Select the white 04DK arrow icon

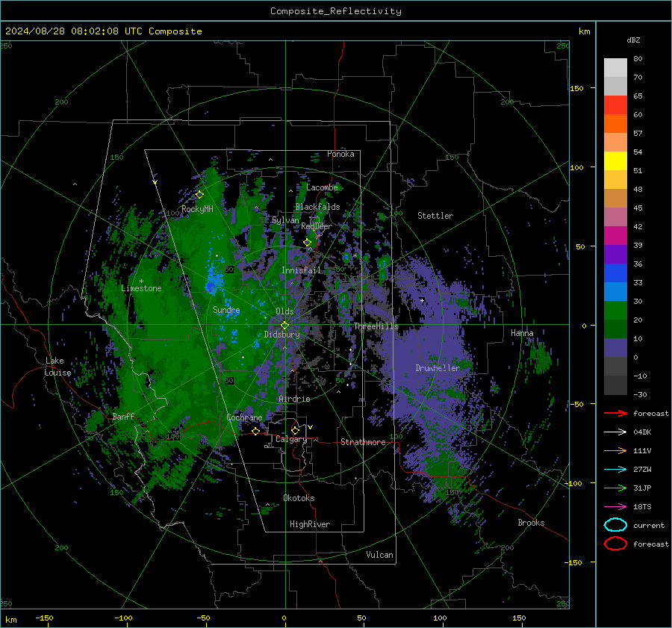coord(615,432)
